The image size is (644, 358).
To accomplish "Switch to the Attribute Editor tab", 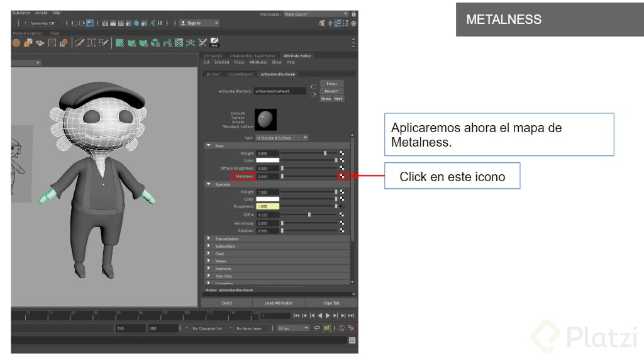I will click(297, 56).
